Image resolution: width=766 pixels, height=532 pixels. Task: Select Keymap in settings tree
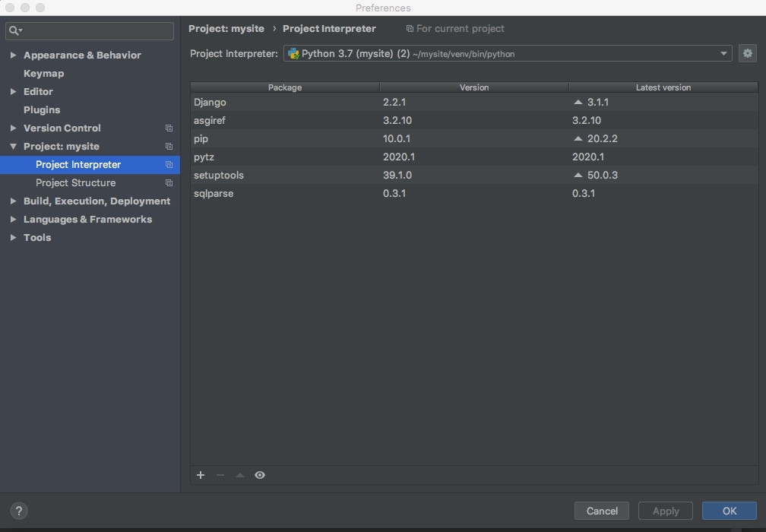click(x=43, y=73)
